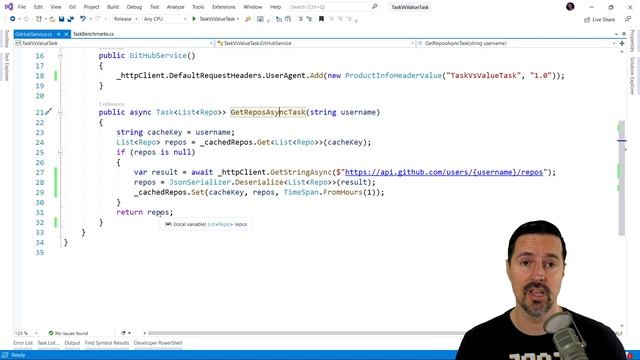Open the Solution Explorer side panel
This screenshot has height=360, width=640.
[x=632, y=76]
